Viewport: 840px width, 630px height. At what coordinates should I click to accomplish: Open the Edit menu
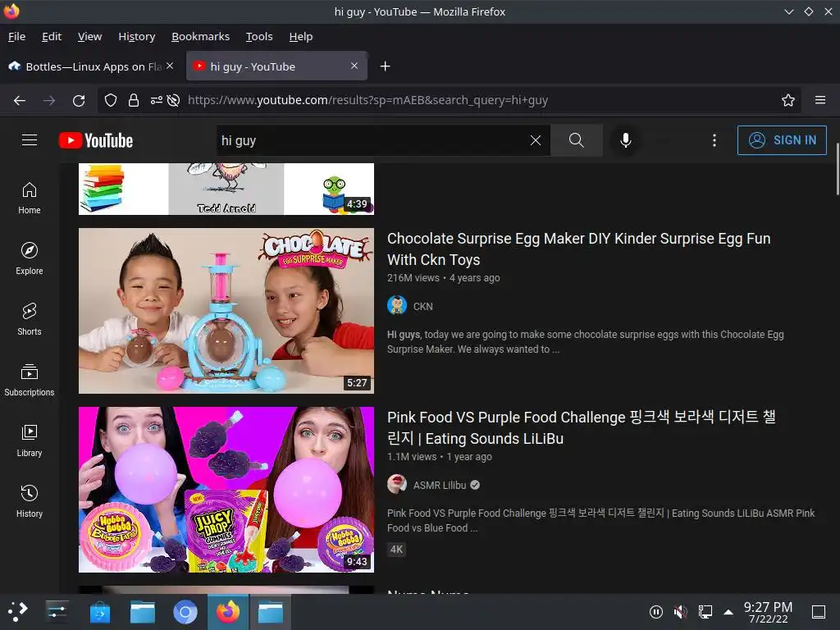click(52, 36)
